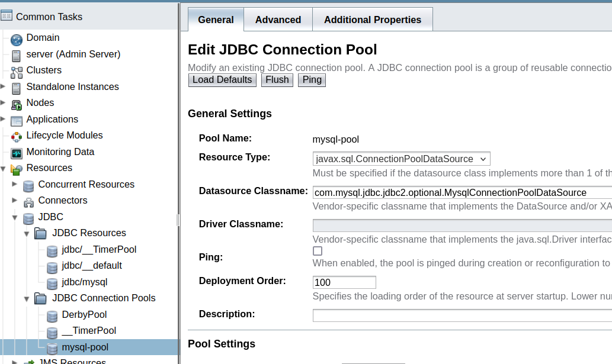Click the Flush button

pos(277,80)
